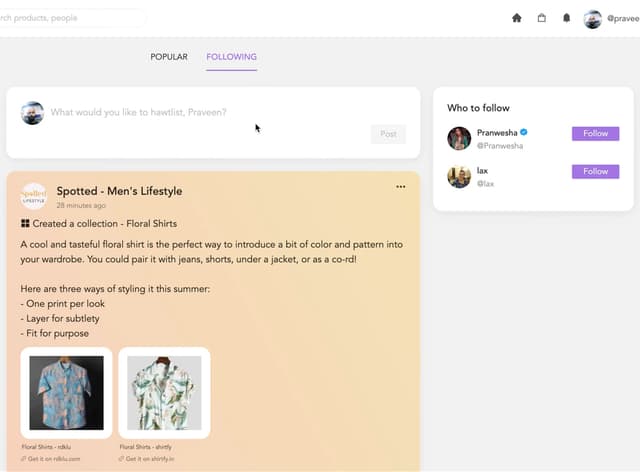Click Pranwesha's profile picture

pyautogui.click(x=459, y=138)
